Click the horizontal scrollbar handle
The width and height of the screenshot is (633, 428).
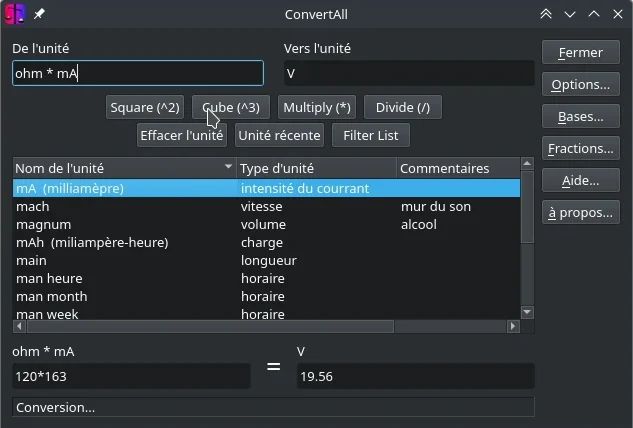coord(210,326)
